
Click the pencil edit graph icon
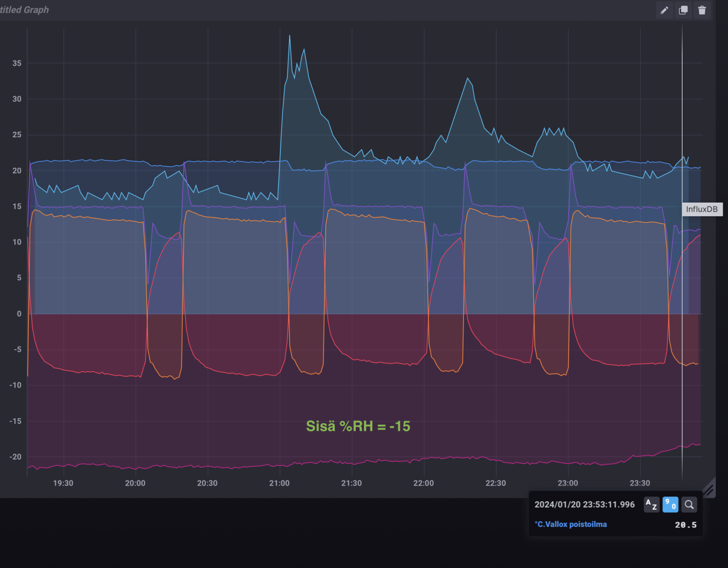664,10
